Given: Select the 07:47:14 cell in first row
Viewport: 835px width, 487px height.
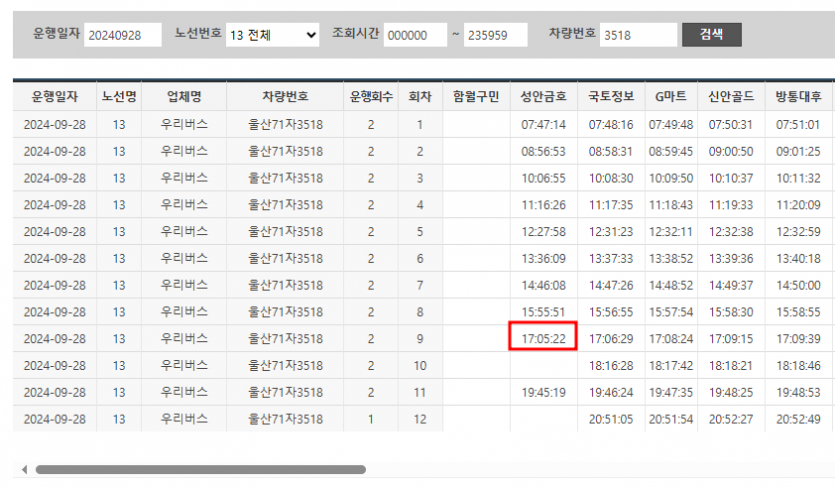Looking at the screenshot, I should coord(543,125).
